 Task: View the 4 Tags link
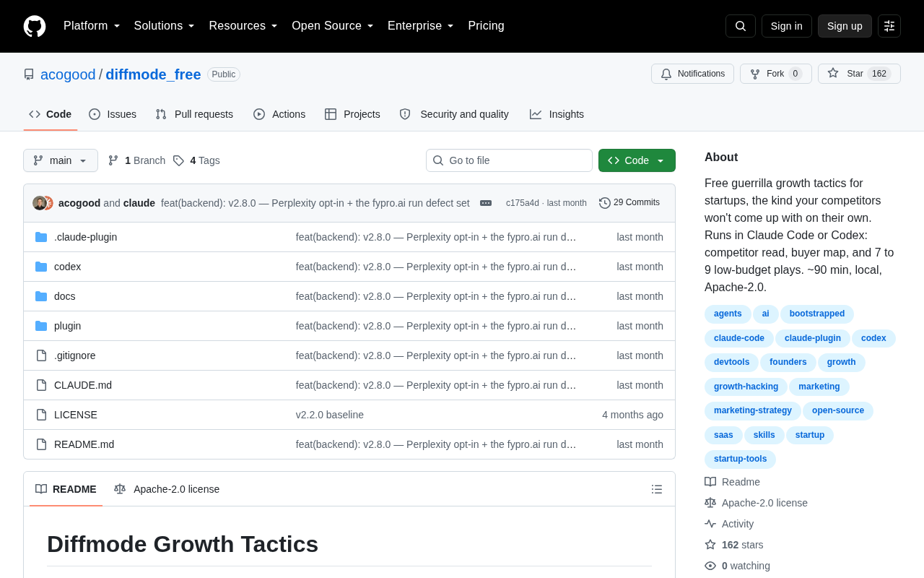pyautogui.click(x=196, y=160)
